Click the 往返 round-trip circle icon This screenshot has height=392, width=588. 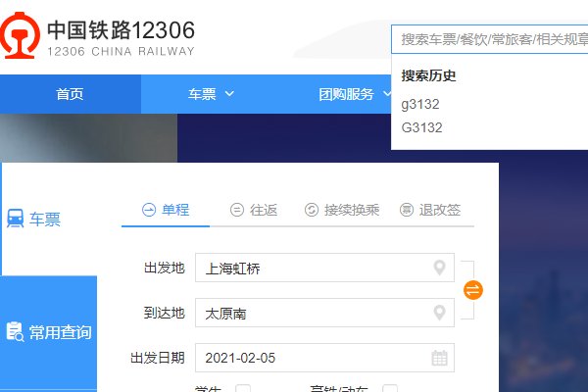pyautogui.click(x=236, y=210)
